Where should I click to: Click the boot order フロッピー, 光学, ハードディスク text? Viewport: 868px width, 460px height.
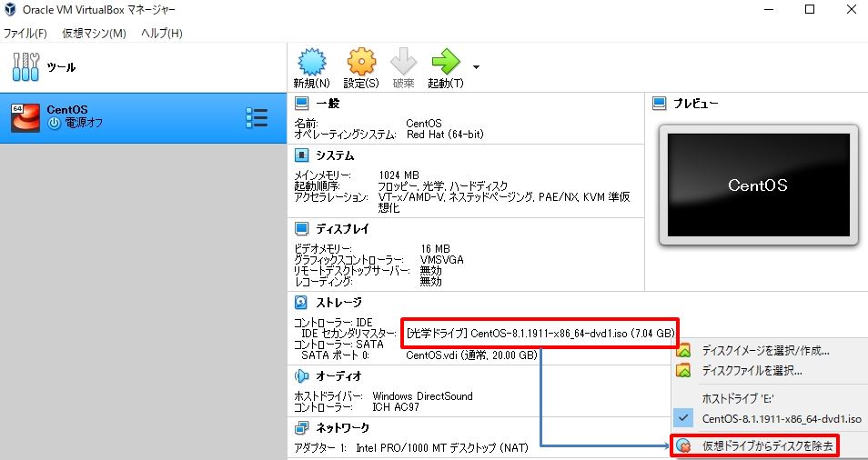click(442, 185)
